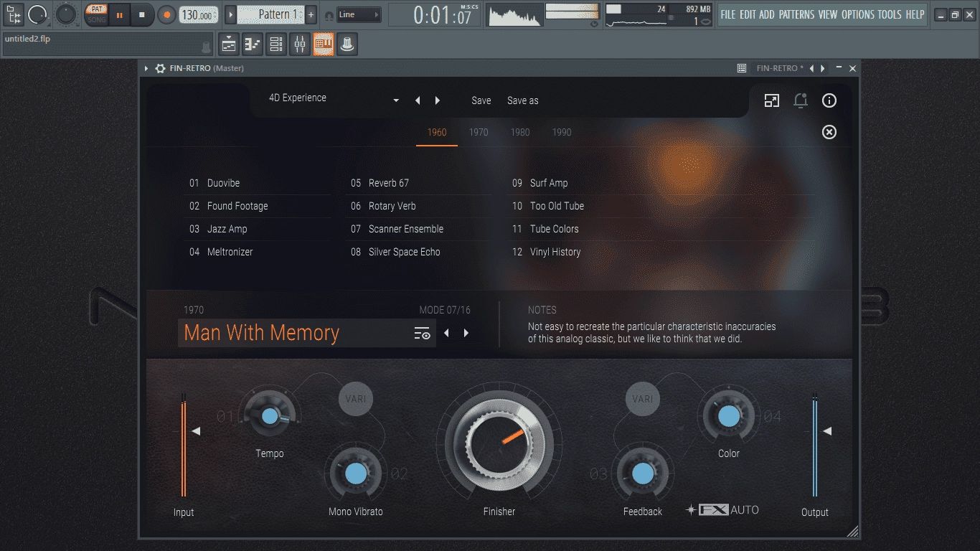Click the Tempo knob
The image size is (980, 551).
(270, 416)
